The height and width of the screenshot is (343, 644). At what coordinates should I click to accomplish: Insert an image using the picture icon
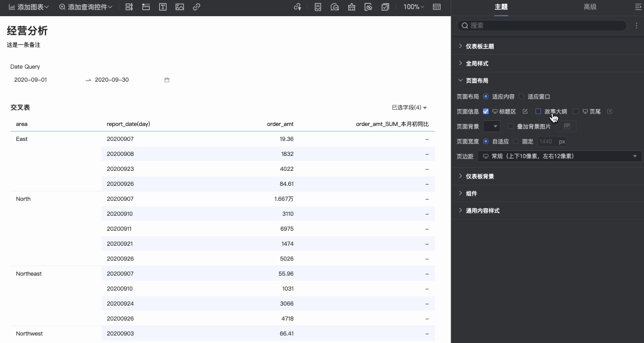pos(180,7)
